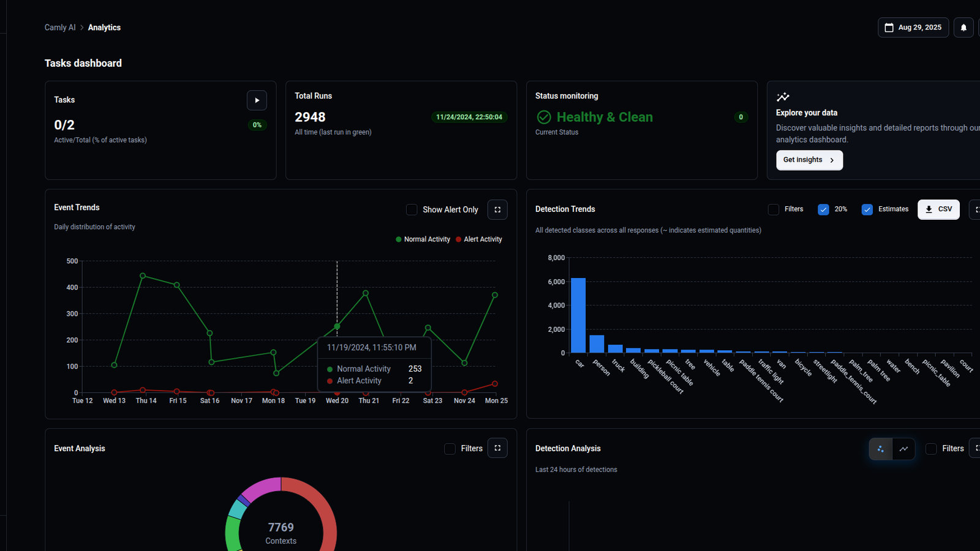Click the magenta segment of the Contexts donut
Viewport: 980px width, 551px height.
262,489
